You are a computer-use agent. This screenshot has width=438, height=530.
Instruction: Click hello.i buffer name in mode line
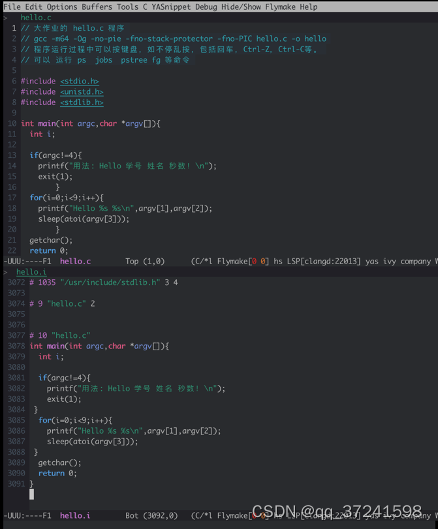pyautogui.click(x=75, y=516)
